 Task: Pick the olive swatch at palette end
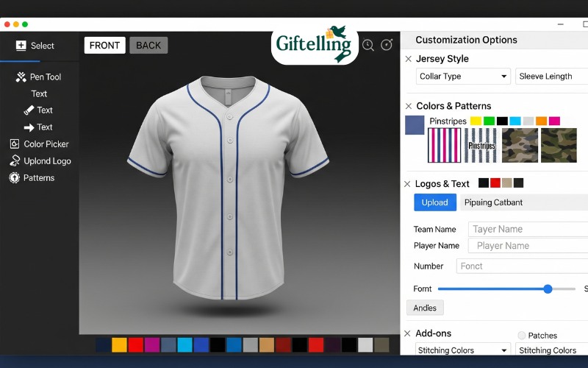[381, 344]
